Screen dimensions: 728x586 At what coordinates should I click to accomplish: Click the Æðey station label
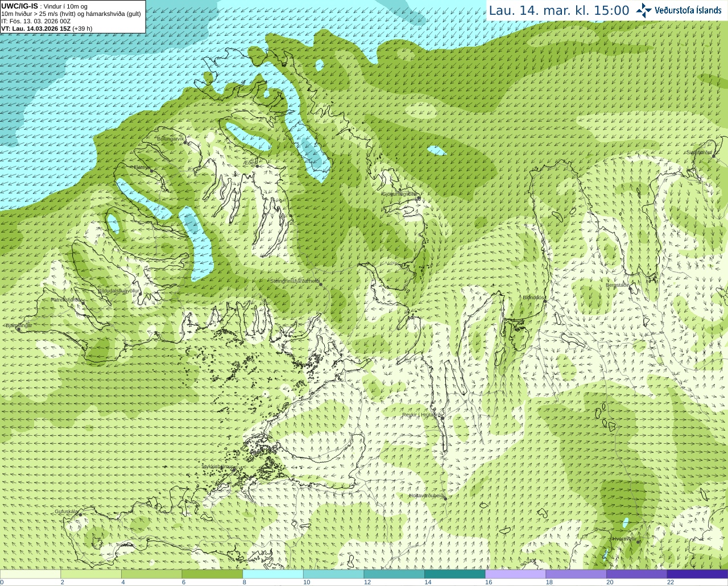click(x=250, y=163)
